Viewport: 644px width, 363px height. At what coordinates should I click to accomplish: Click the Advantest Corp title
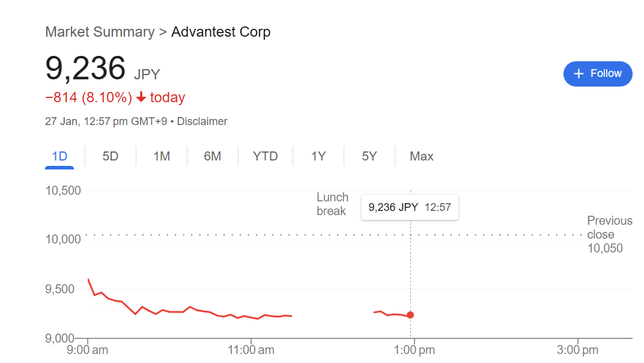(220, 32)
